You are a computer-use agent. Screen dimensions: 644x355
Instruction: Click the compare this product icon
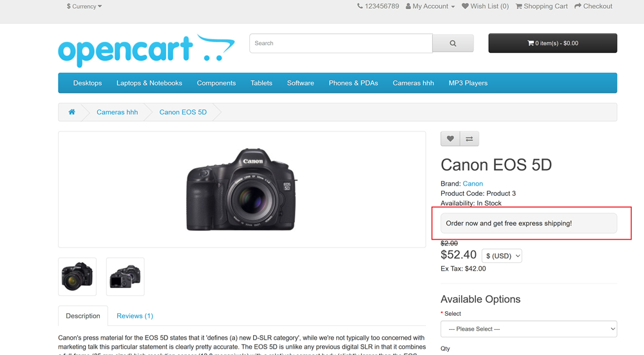pyautogui.click(x=469, y=139)
